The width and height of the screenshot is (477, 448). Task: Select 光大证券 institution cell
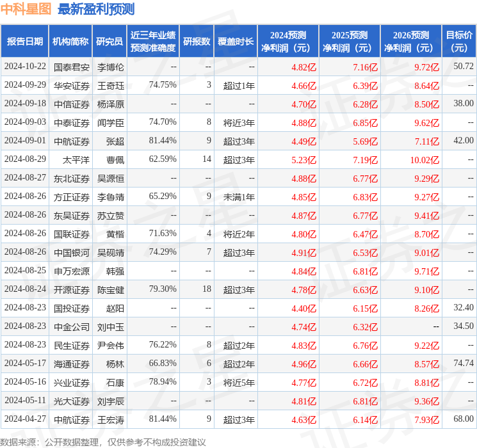72,401
